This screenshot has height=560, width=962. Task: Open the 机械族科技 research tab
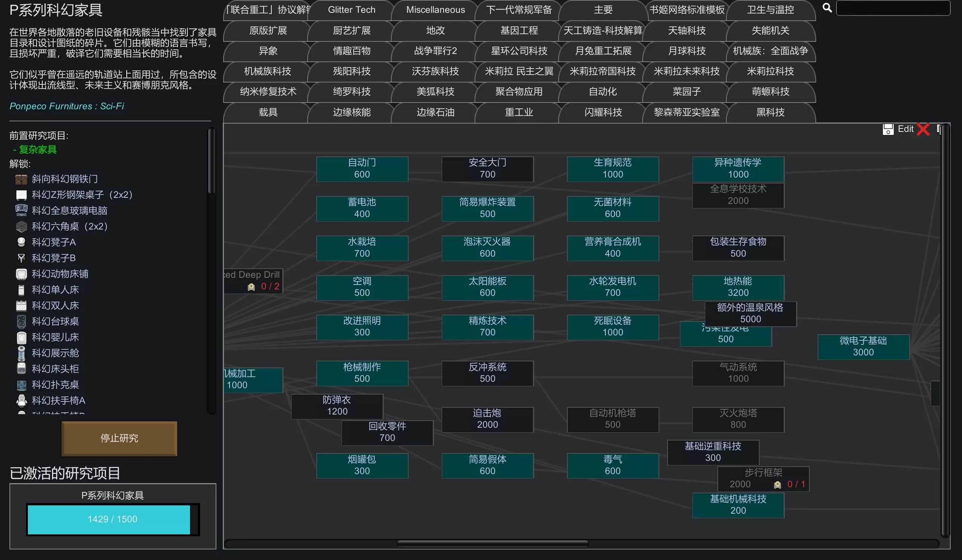(x=267, y=71)
